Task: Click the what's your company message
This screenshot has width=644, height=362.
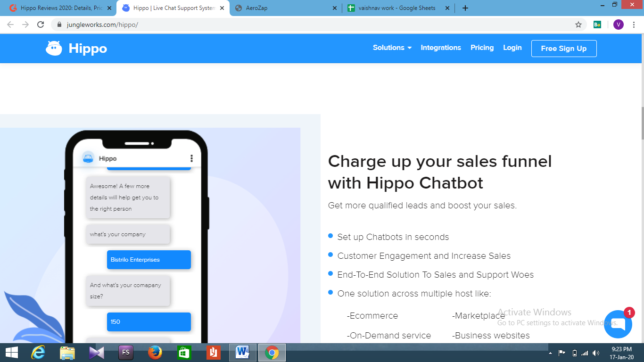Action: pos(128,234)
